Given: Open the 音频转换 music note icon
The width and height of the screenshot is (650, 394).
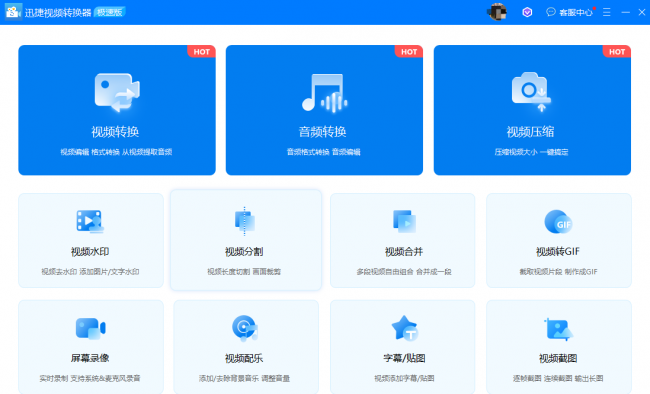Looking at the screenshot, I should click(x=324, y=93).
